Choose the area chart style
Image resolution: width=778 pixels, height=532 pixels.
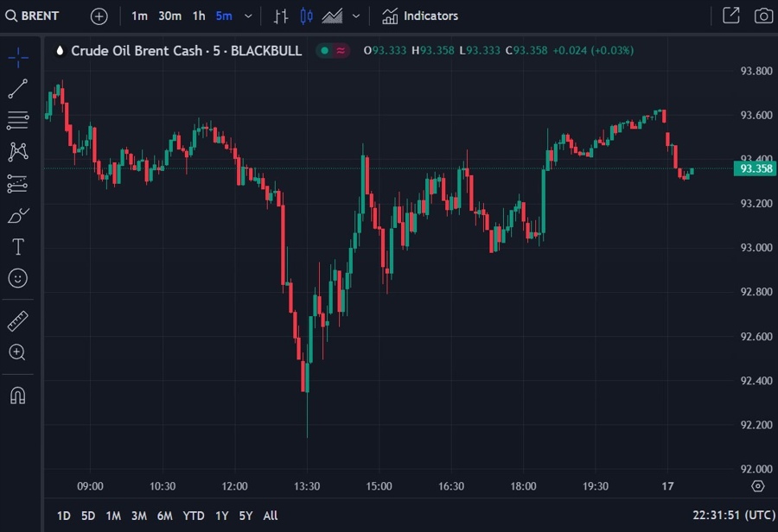[x=333, y=16]
